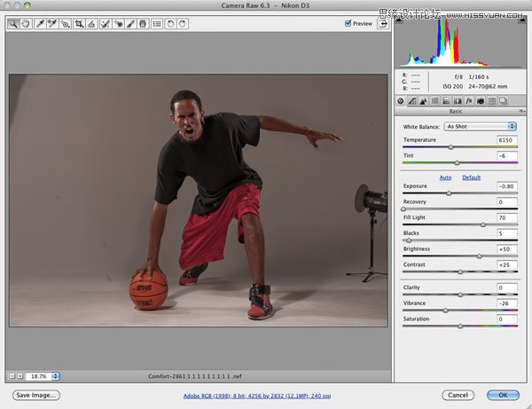Click the Temperature slider handle
Viewport: 532px width, 409px height.
(x=451, y=147)
